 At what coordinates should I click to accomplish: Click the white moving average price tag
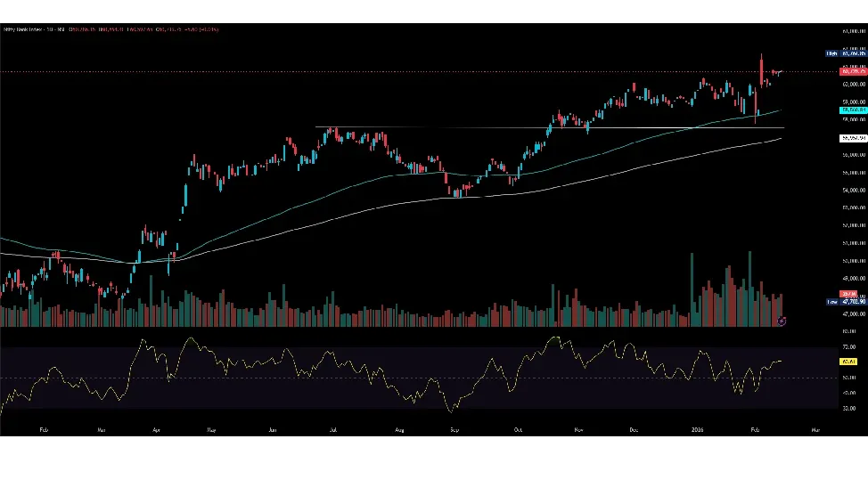853,138
